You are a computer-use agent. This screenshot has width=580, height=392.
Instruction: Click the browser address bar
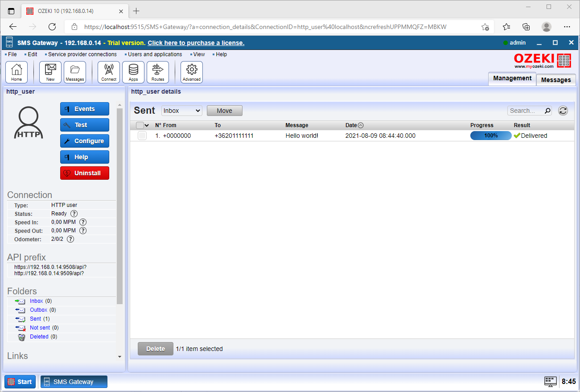click(x=279, y=27)
